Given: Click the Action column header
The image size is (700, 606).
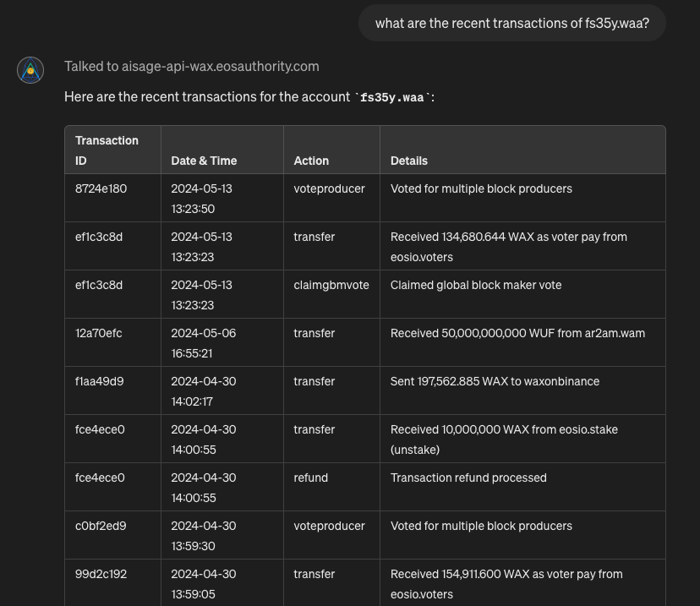Looking at the screenshot, I should click(x=311, y=161).
